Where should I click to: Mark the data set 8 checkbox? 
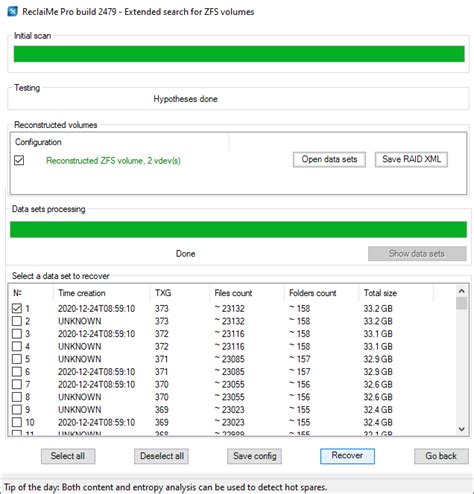tap(17, 397)
